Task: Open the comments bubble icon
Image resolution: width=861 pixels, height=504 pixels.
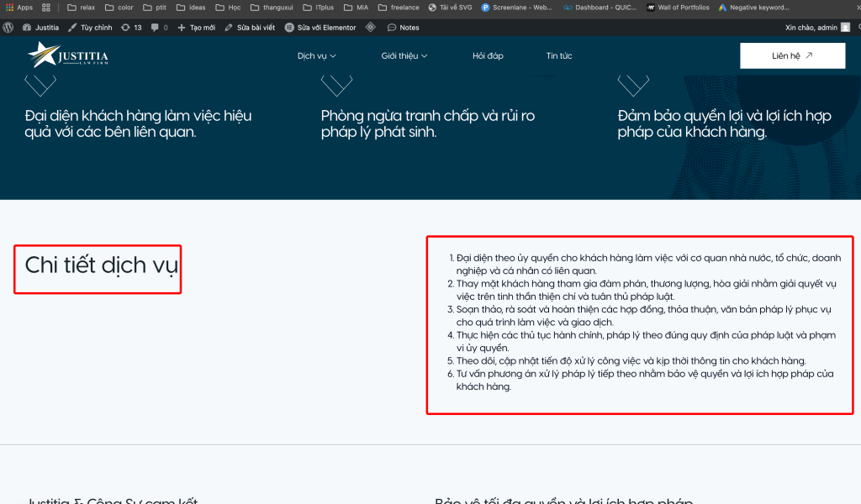Action: (159, 27)
